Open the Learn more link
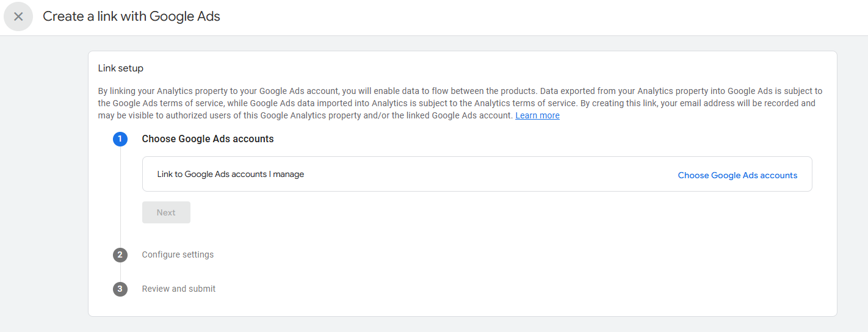 pyautogui.click(x=537, y=115)
